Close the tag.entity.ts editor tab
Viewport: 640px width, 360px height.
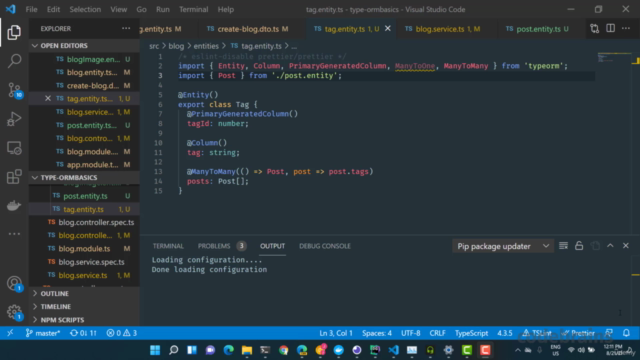[388, 29]
